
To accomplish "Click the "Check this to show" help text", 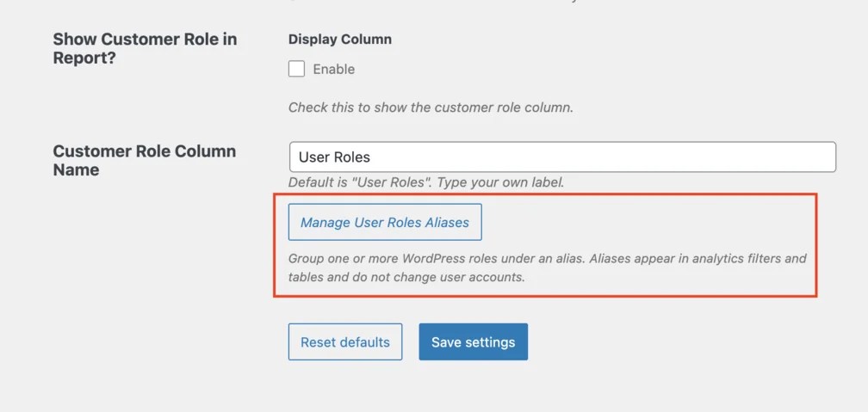I will (x=431, y=108).
